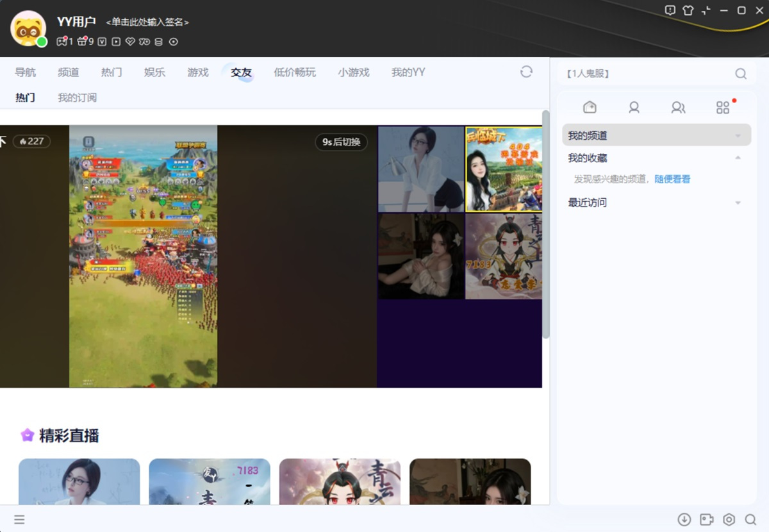The width and height of the screenshot is (769, 532).
Task: Expand the 我的频道 section
Action: tap(738, 136)
